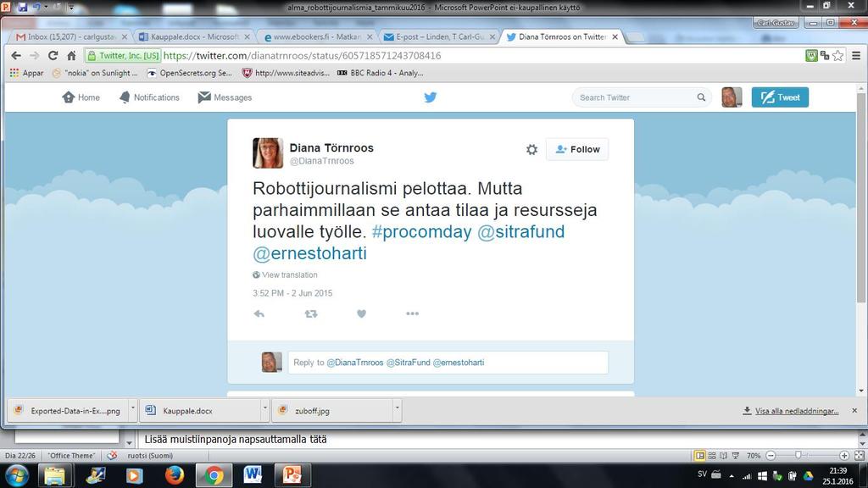Close the Diana Törnroos on Twitter tab
Screen dimensions: 868x488
(615, 36)
